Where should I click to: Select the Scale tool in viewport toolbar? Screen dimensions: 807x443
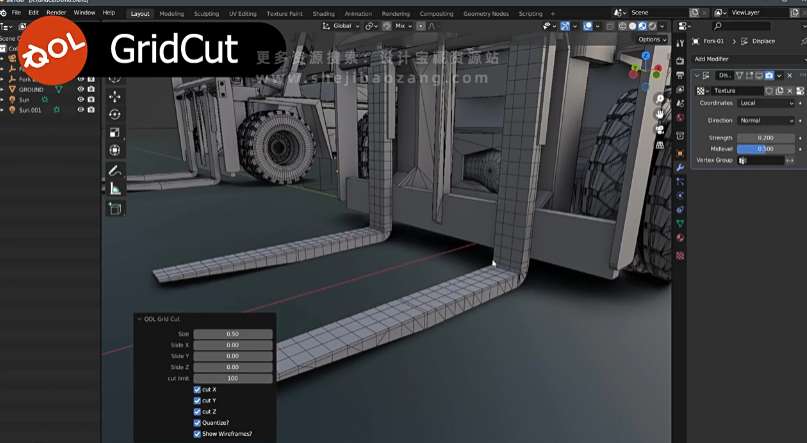click(115, 132)
